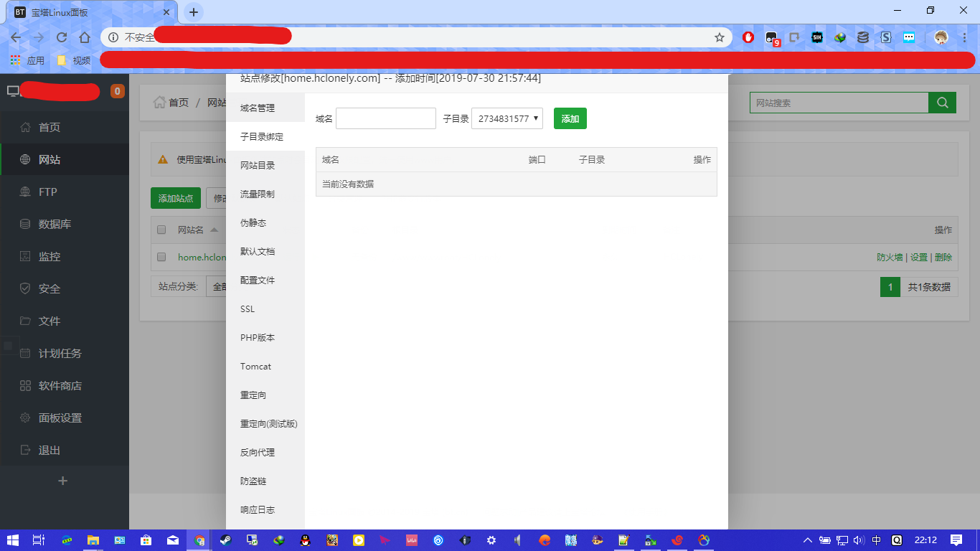Tick the checkbox for the home.hclonely.com row

pos(161,257)
